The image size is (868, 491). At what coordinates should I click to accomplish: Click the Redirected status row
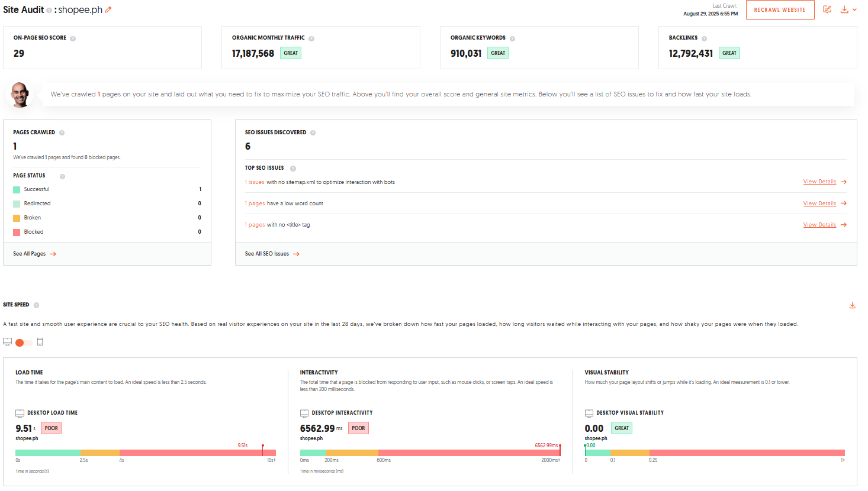(107, 203)
